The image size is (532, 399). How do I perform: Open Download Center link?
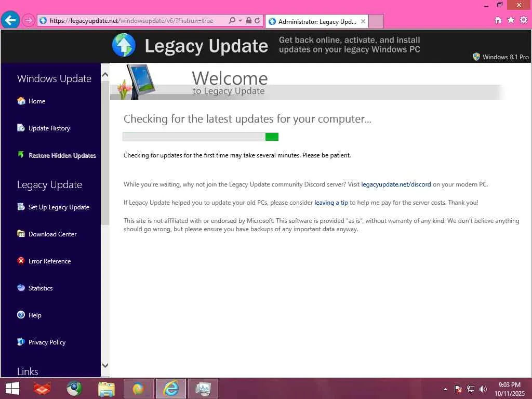(x=52, y=234)
